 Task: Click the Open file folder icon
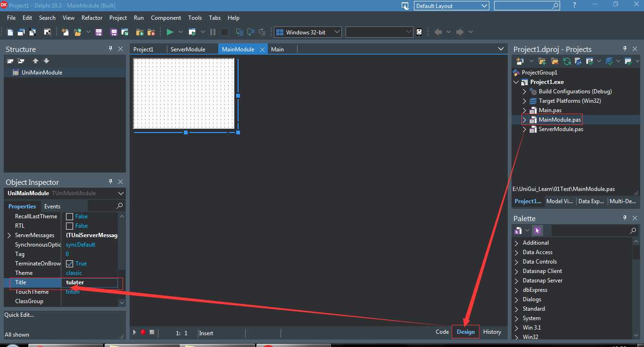[x=77, y=32]
